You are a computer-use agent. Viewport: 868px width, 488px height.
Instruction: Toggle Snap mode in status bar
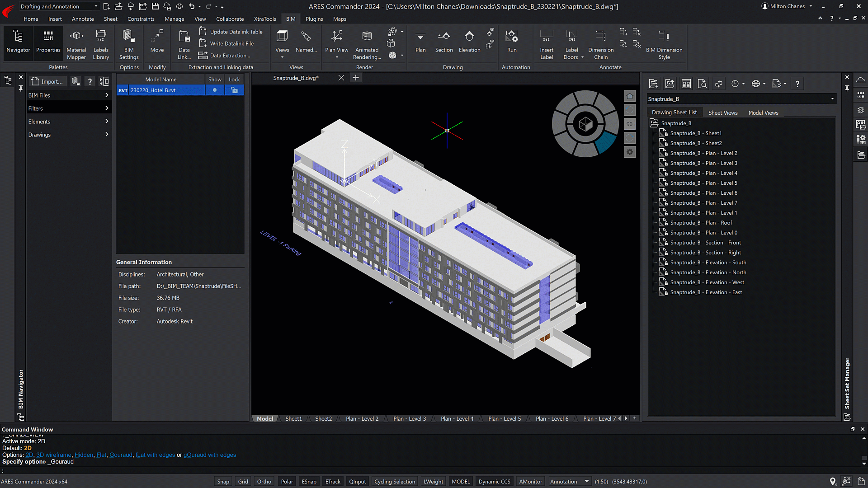pyautogui.click(x=223, y=481)
